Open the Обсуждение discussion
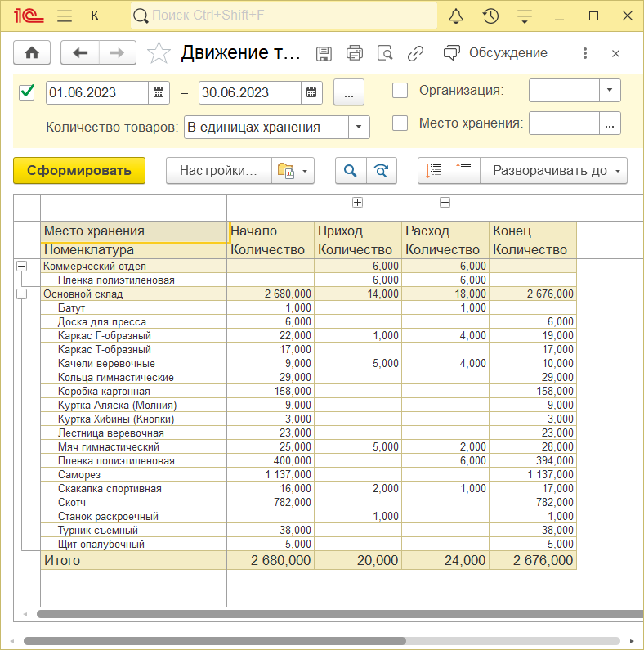644x650 pixels. pos(495,53)
